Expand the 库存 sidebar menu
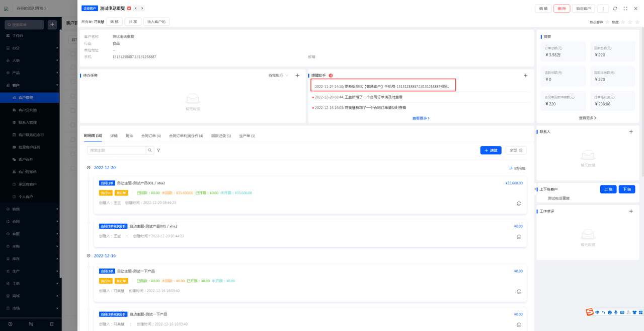This screenshot has width=644, height=331. click(30, 258)
